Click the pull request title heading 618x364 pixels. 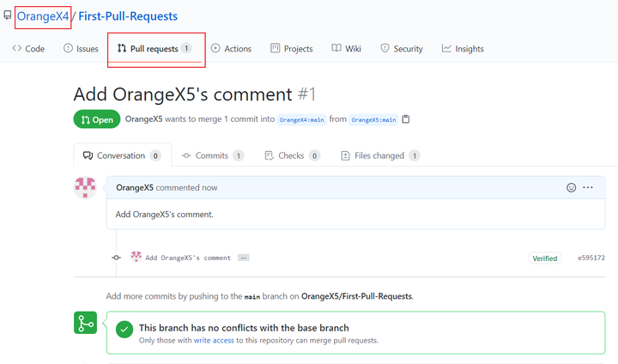tap(194, 94)
